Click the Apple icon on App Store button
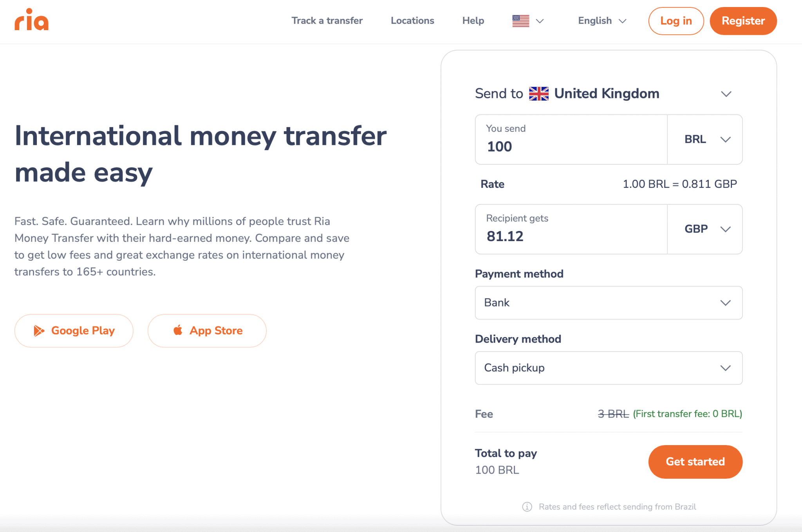 coord(177,330)
